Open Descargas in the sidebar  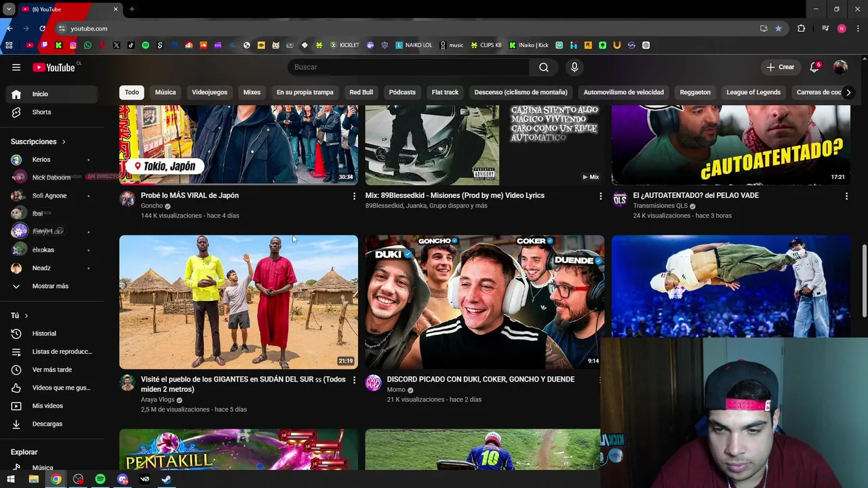click(x=52, y=424)
